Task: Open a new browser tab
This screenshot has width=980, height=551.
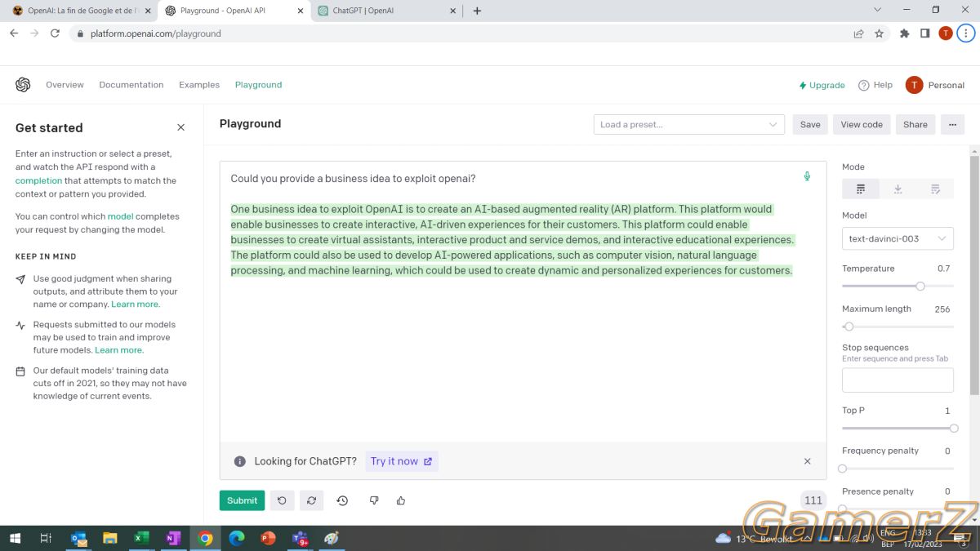Action: 477,11
